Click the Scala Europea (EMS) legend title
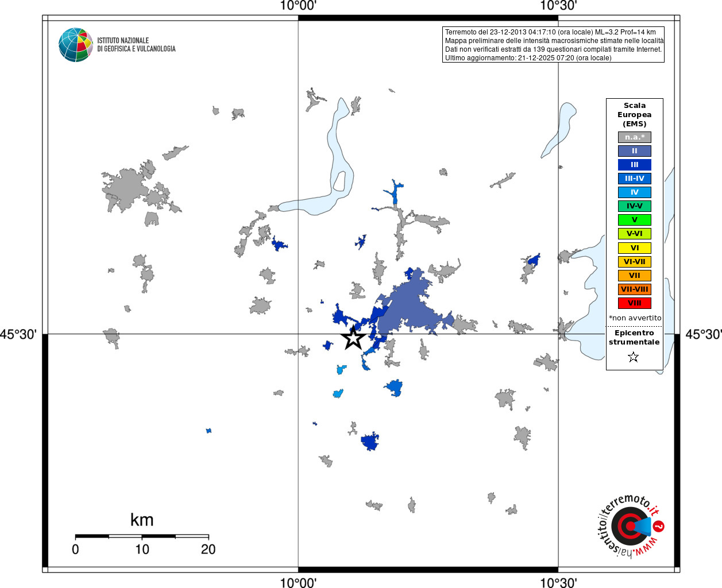 click(635, 115)
